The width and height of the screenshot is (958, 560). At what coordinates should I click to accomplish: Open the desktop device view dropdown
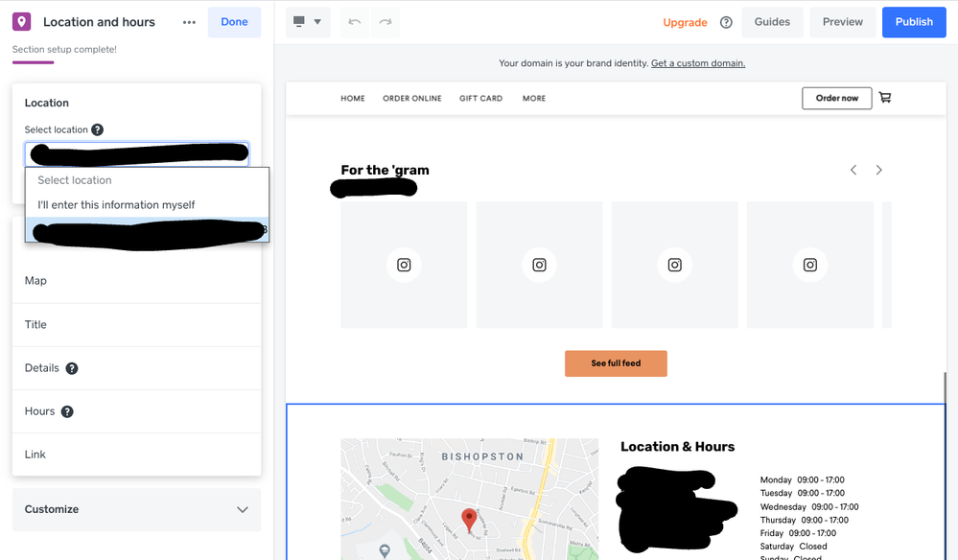308,22
